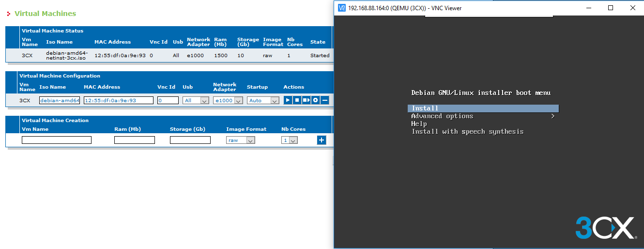Screen dimensions: 644x249
Task: Open the Image Format raw dropdown
Action: point(241,140)
